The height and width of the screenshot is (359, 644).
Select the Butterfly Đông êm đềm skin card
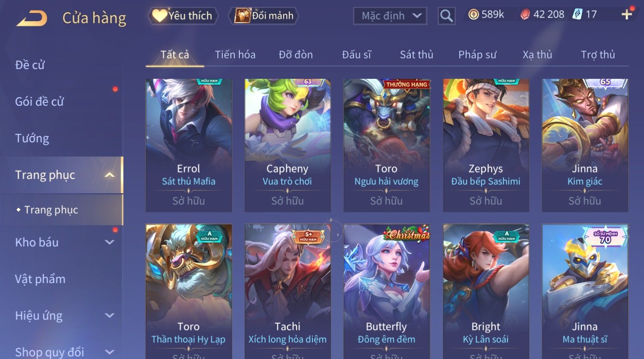[386, 291]
